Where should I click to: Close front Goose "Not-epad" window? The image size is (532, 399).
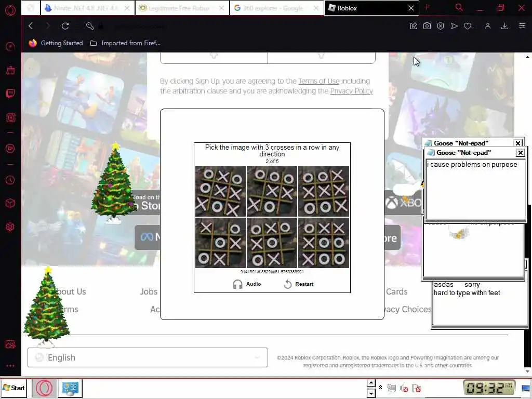(520, 153)
